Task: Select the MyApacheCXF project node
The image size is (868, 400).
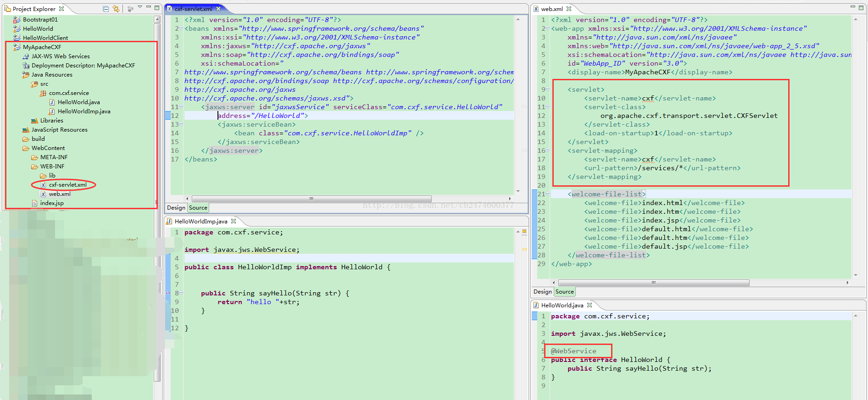Action: [x=42, y=47]
